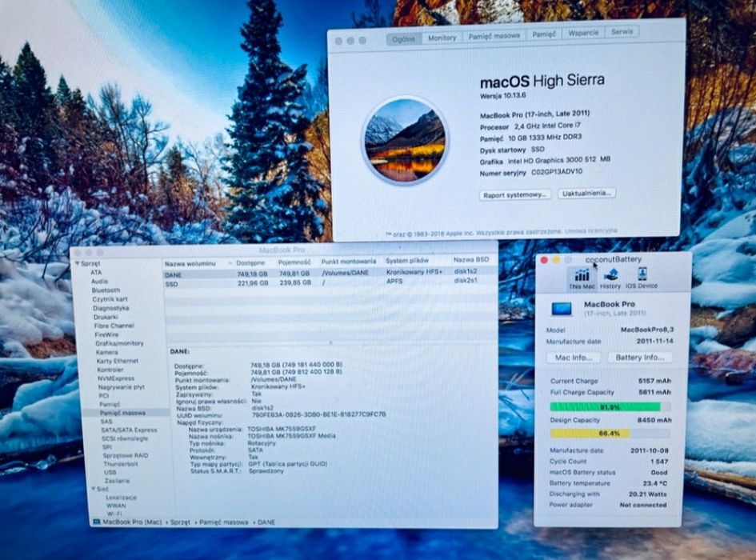Click the Punkt montowania column header
The width and height of the screenshot is (756, 560).
[x=349, y=262]
